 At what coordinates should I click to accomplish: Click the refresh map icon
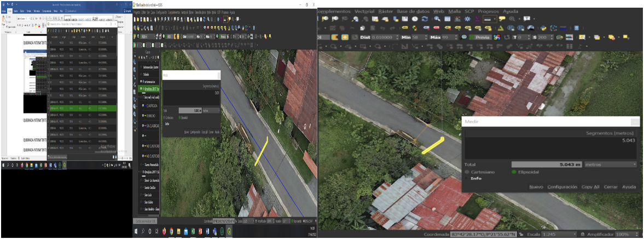[x=425, y=19]
